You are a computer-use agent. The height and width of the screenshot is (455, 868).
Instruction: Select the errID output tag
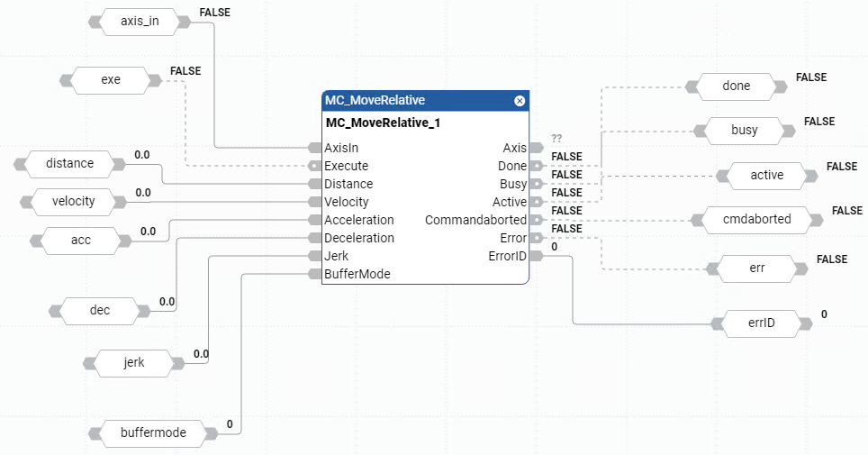coord(762,323)
